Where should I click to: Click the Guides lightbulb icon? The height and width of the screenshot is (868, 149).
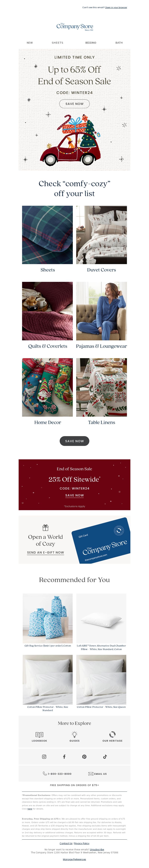click(x=74, y=734)
